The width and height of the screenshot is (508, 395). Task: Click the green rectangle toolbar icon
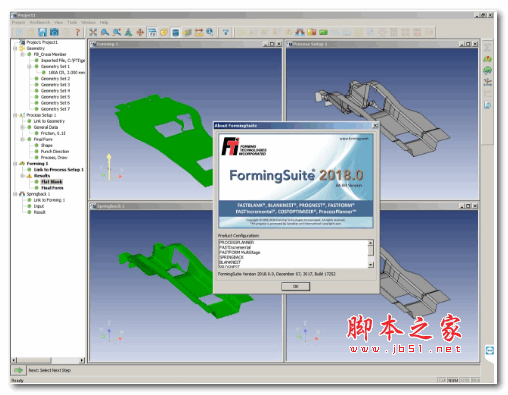(x=323, y=32)
